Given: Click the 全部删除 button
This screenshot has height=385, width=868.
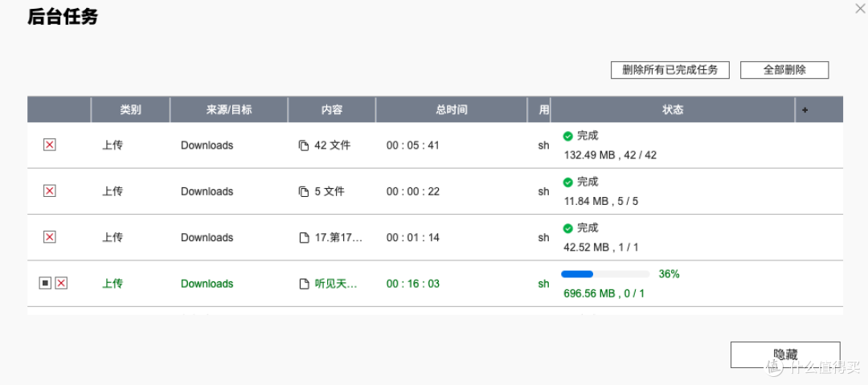Looking at the screenshot, I should [x=784, y=70].
